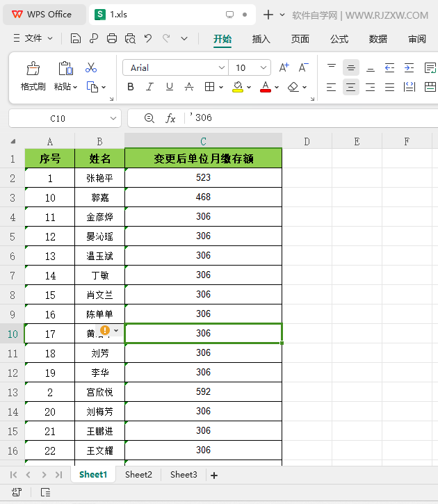Add a new sheet with plus icon
The image size is (438, 504).
click(214, 475)
